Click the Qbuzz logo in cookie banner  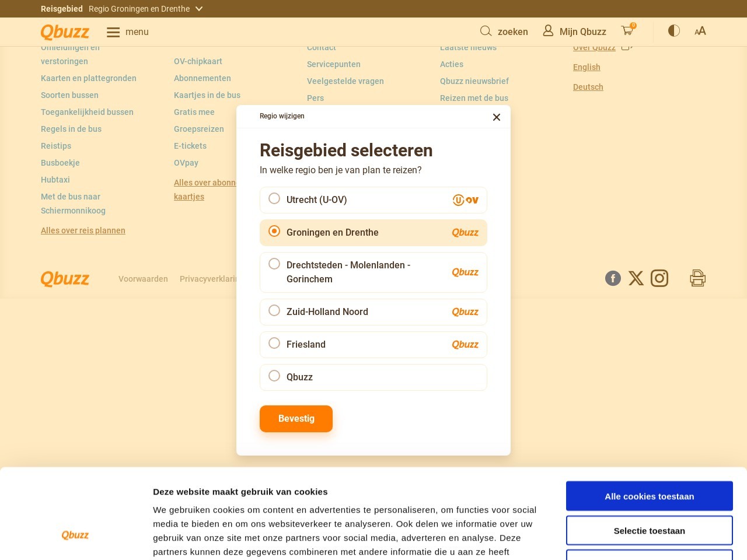(x=75, y=535)
